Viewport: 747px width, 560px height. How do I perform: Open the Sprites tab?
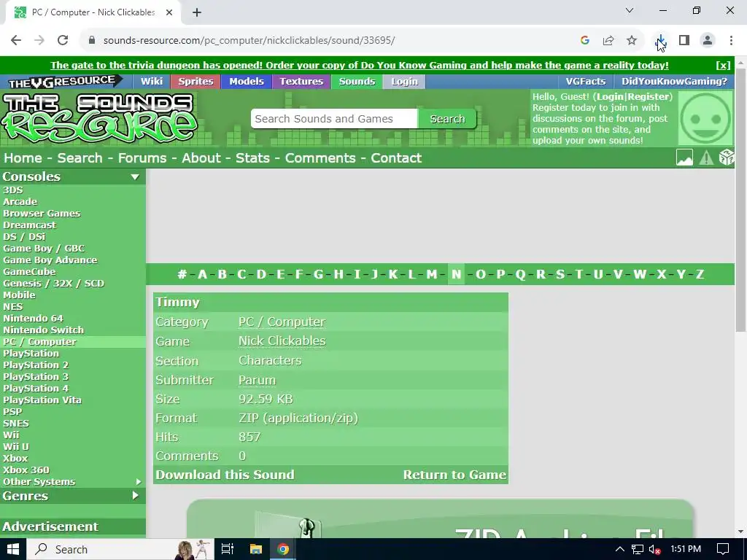click(196, 82)
